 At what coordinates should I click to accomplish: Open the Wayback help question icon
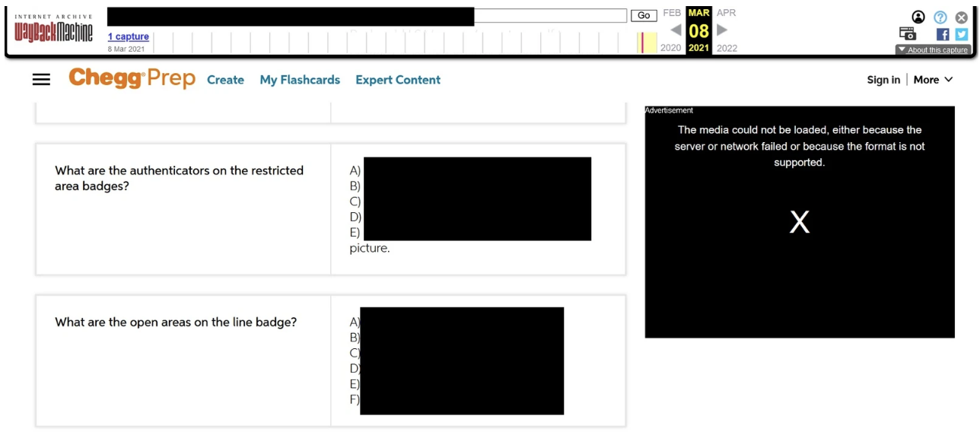(x=940, y=17)
